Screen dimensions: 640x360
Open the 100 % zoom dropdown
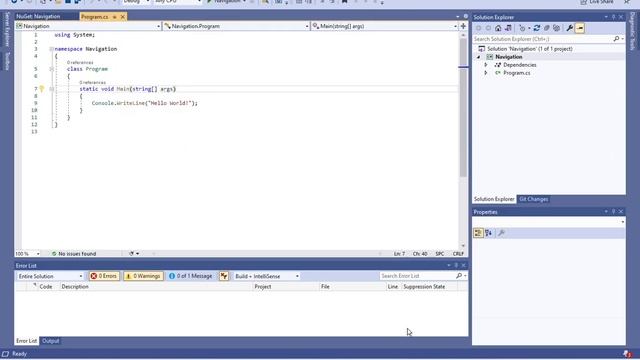(x=27, y=254)
